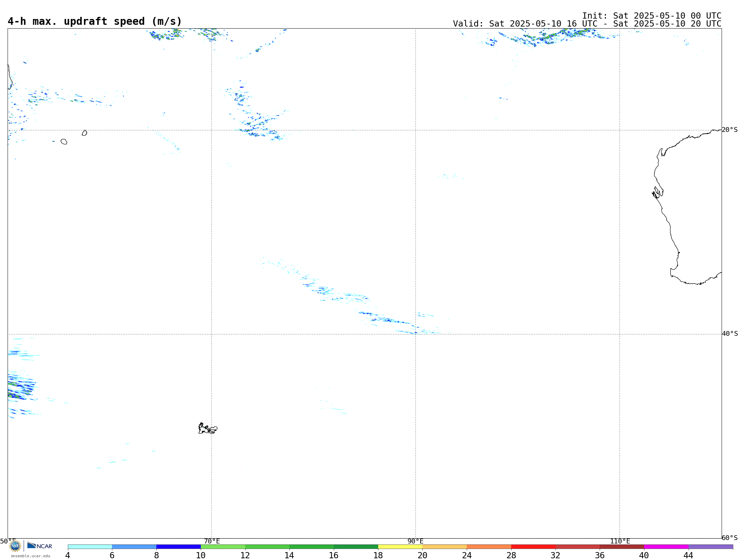Click the 20°S latitude label
Image resolution: width=744 pixels, height=560 pixels.
point(730,130)
